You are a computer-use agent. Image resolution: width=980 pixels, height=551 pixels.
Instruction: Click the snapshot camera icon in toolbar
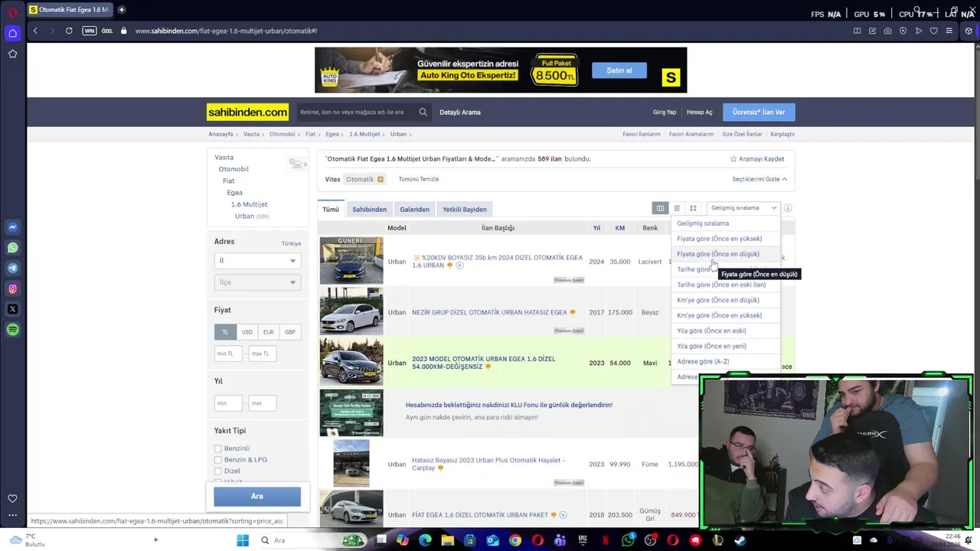point(887,31)
